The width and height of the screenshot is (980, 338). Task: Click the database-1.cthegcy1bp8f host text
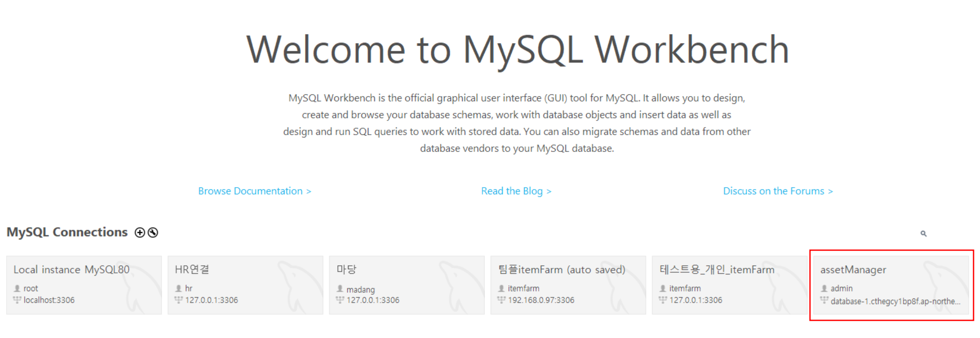895,301
